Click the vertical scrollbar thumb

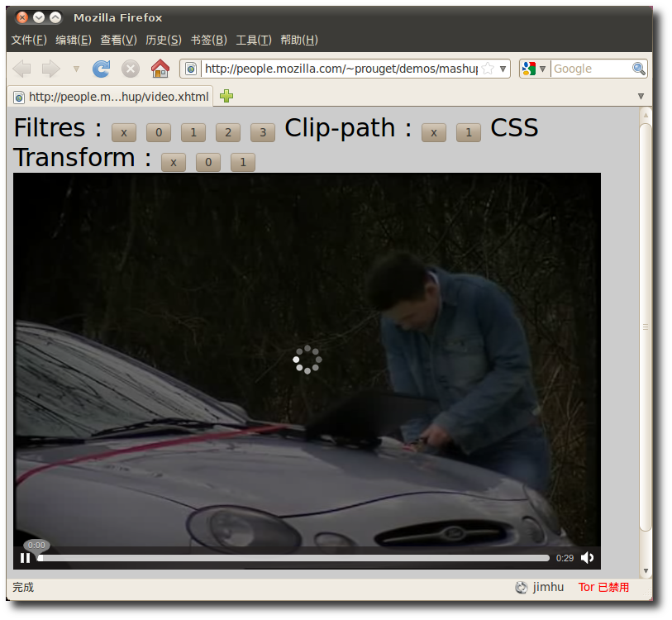pyautogui.click(x=646, y=327)
